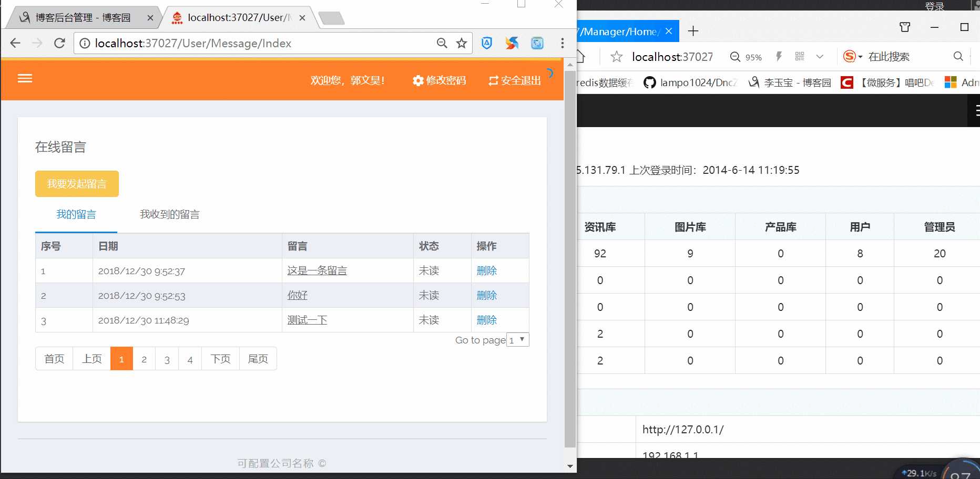Click the Chrome forward arrow
Image resolution: width=980 pixels, height=479 pixels.
[x=37, y=43]
